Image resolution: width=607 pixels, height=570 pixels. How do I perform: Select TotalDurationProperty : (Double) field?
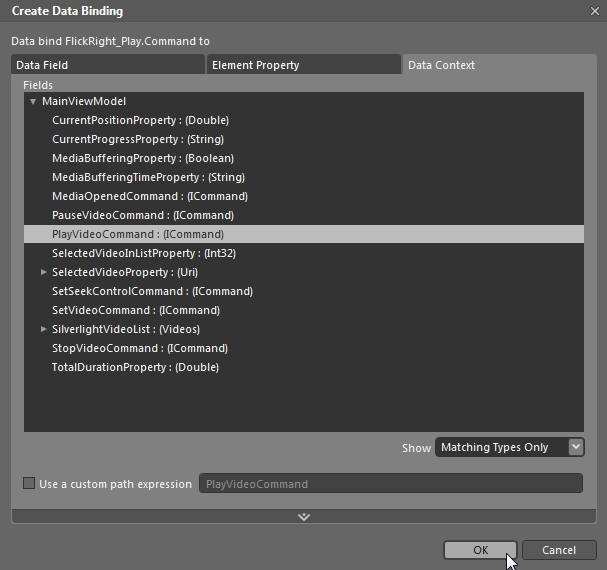click(135, 367)
